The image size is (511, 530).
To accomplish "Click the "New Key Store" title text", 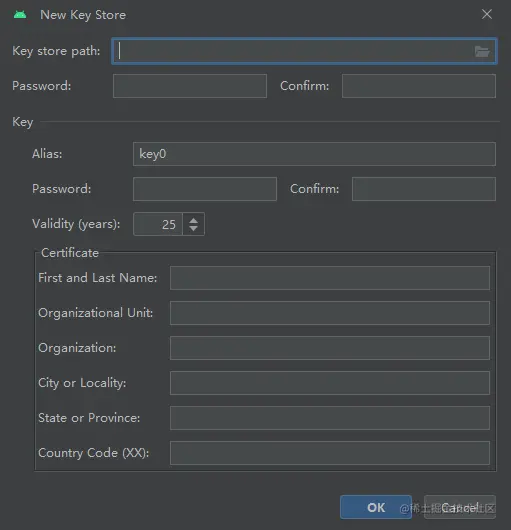I will pyautogui.click(x=83, y=15).
